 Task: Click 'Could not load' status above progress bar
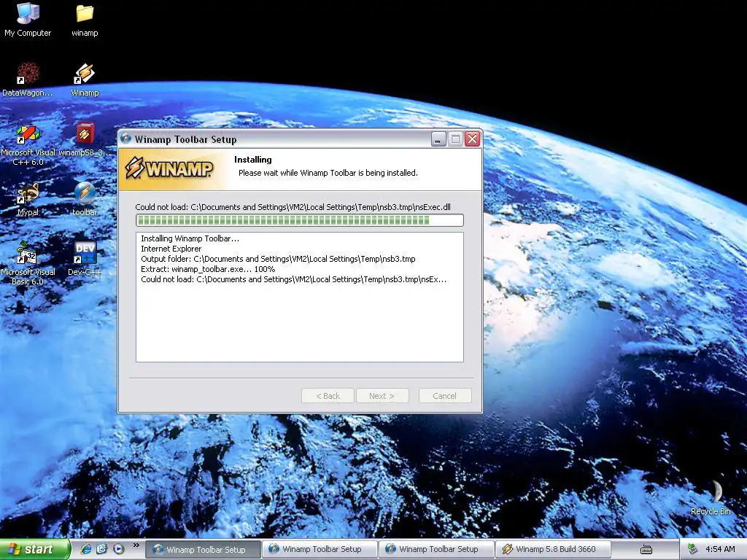click(293, 207)
